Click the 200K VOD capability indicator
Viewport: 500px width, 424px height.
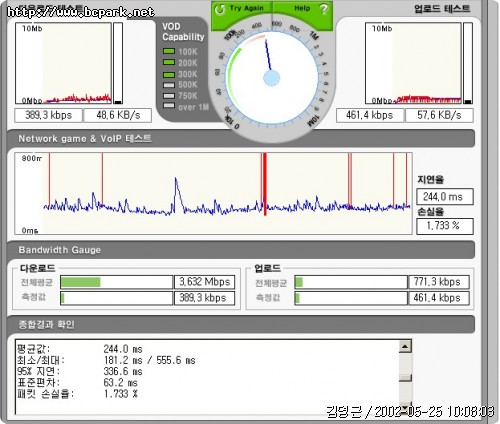pos(169,62)
